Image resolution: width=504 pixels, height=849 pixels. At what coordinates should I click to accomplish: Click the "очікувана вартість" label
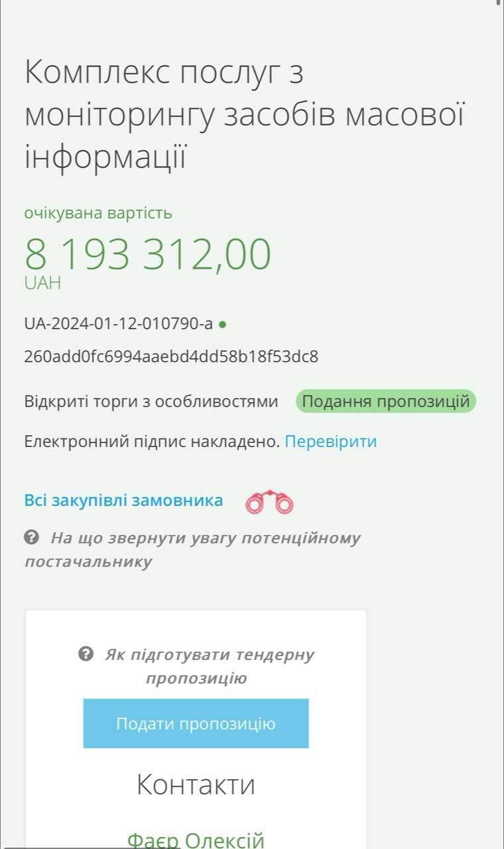pos(98,213)
